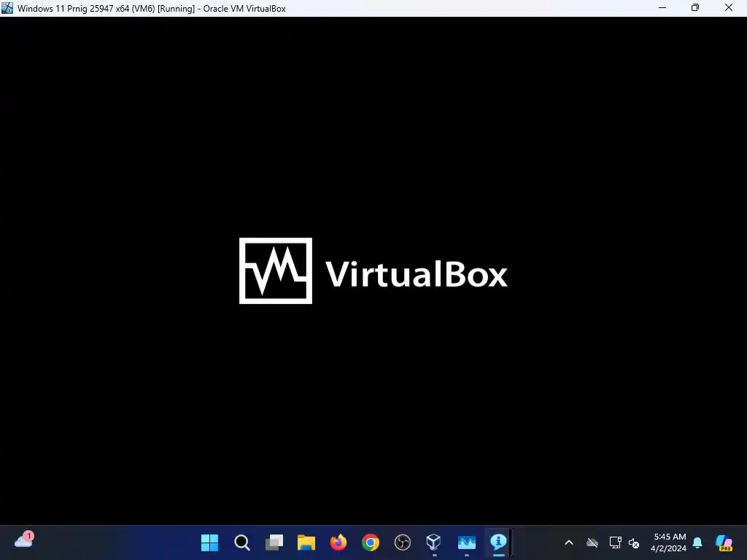The width and height of the screenshot is (747, 560).
Task: Switch to the running VM taskbar icon
Action: click(466, 542)
